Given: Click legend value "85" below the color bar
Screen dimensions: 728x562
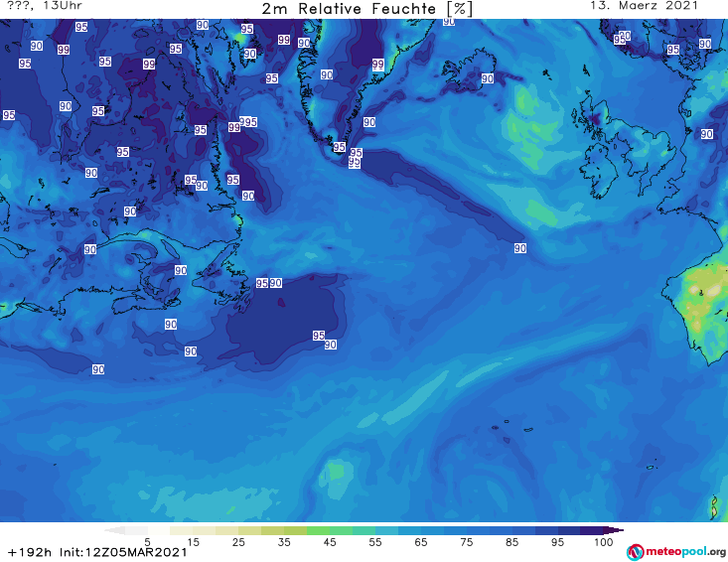Looking at the screenshot, I should (511, 542).
